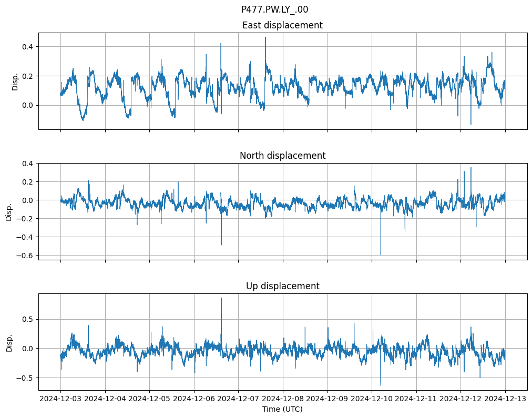Click the 2024-12-13 date tick label
Viewport: 532px width, 418px height.
(505, 399)
